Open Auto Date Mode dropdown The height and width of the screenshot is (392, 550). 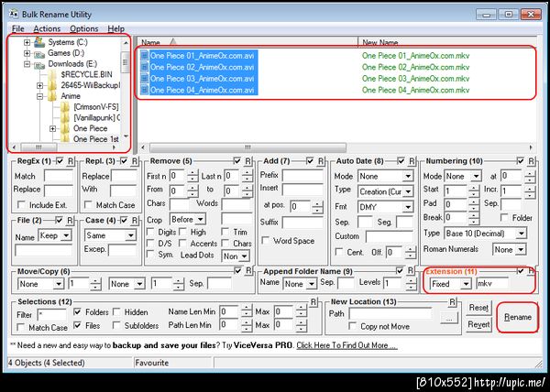click(408, 176)
